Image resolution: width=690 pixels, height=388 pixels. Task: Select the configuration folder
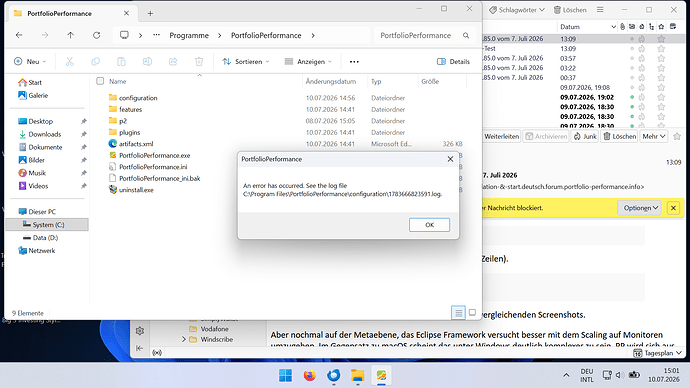pos(133,98)
